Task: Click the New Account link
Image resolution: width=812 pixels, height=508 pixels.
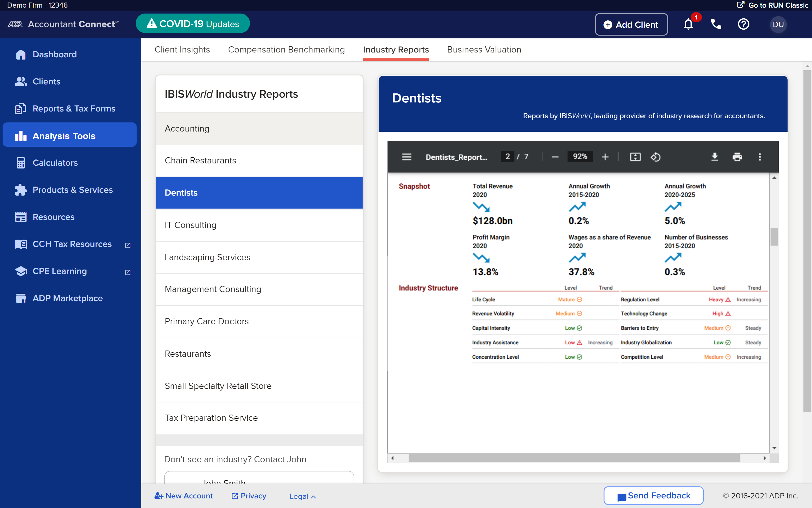Action: coord(184,496)
